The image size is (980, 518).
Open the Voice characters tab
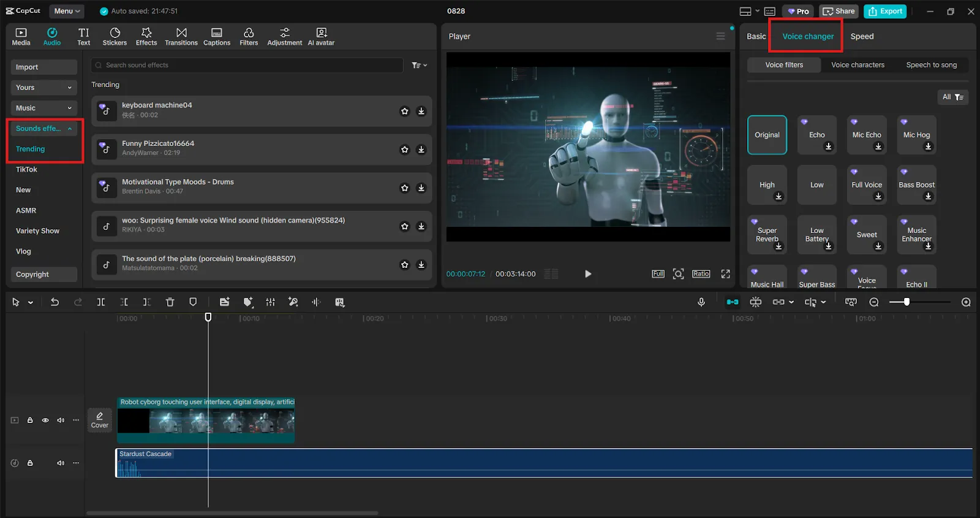click(x=858, y=65)
